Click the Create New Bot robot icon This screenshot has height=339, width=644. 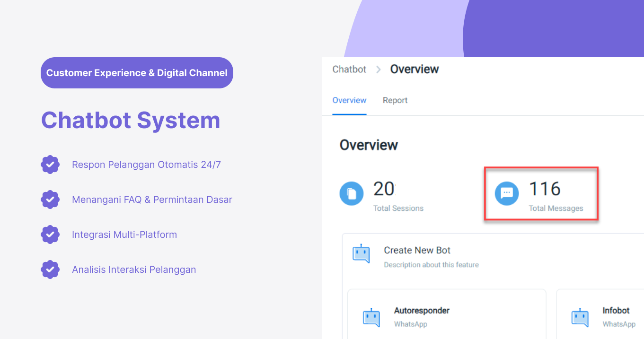pos(362,253)
